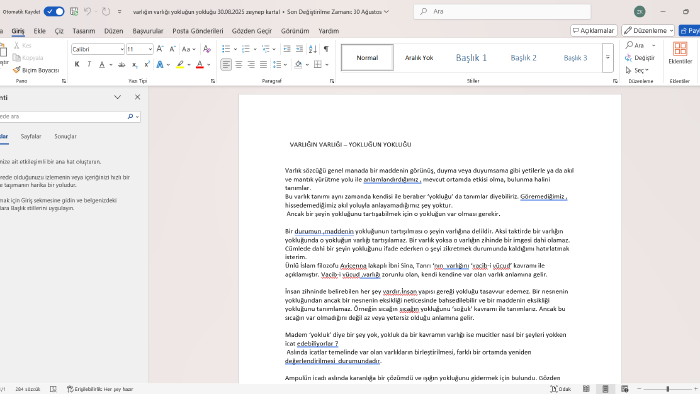Toggle the Otomatik Kaydet autosave switch
The width and height of the screenshot is (700, 394).
coord(54,12)
